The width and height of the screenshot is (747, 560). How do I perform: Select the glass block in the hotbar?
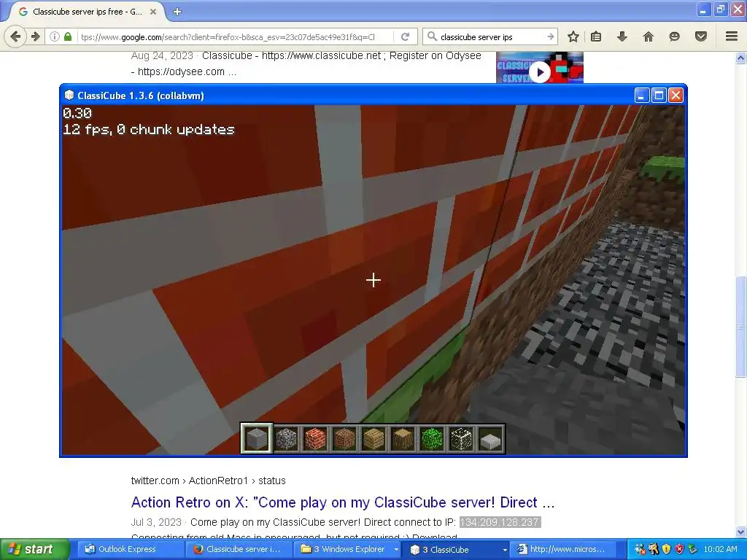[x=461, y=438]
